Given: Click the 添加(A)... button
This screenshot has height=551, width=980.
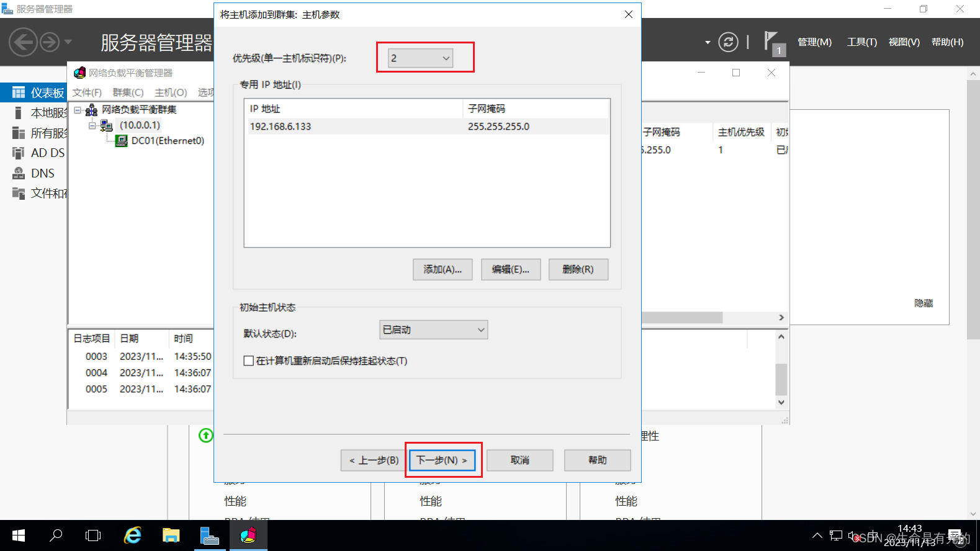Looking at the screenshot, I should pyautogui.click(x=443, y=269).
